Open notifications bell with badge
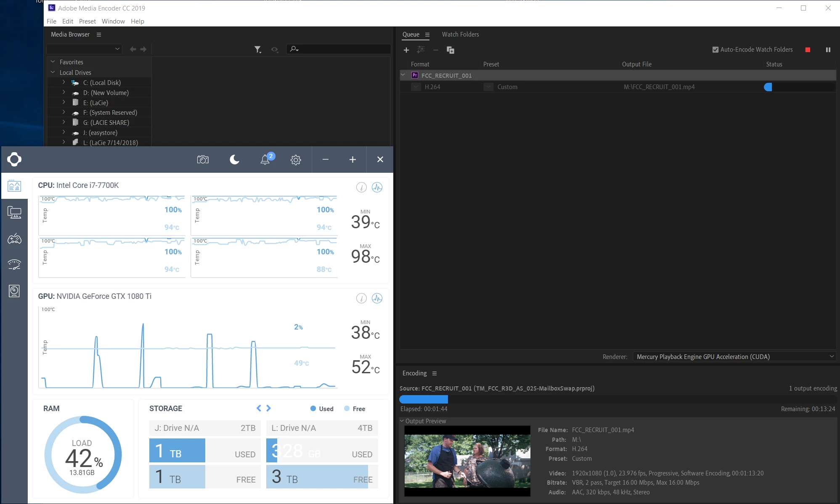The height and width of the screenshot is (504, 840). click(265, 160)
